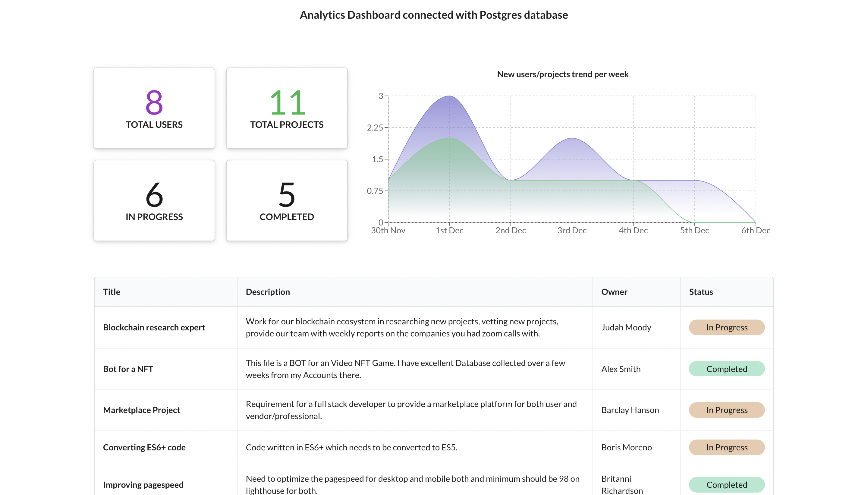Click the Total Projects stat card
Viewport: 868px width, 495px height.
(x=287, y=108)
